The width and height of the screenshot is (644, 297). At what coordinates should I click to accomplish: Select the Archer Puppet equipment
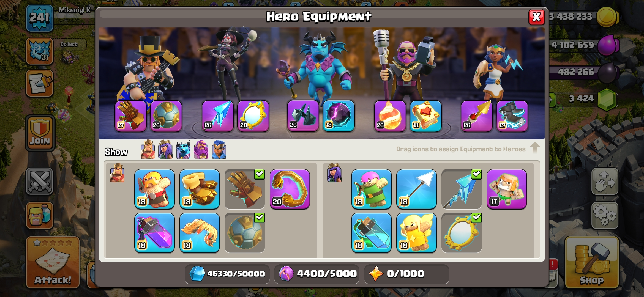(371, 189)
